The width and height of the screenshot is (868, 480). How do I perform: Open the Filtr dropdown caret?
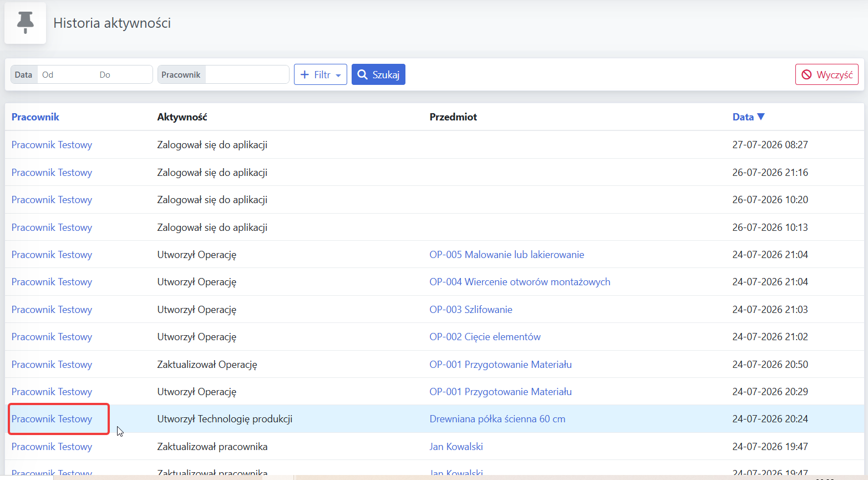[x=338, y=75]
